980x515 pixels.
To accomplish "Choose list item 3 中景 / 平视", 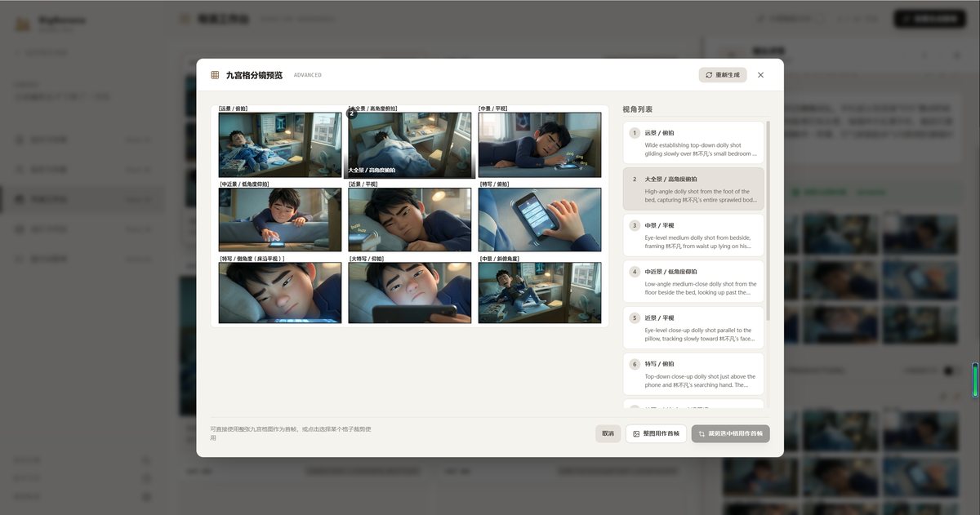I will tap(693, 235).
